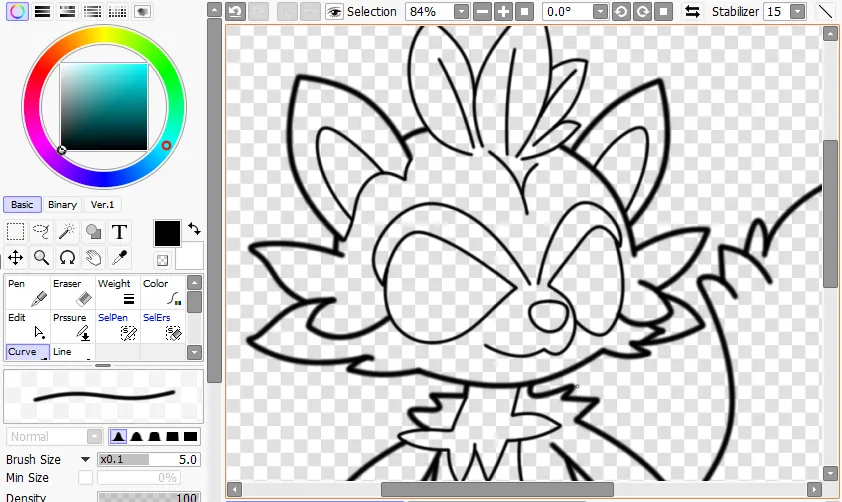The width and height of the screenshot is (842, 502).
Task: Select the eyedropper color picker tool
Action: tap(119, 258)
